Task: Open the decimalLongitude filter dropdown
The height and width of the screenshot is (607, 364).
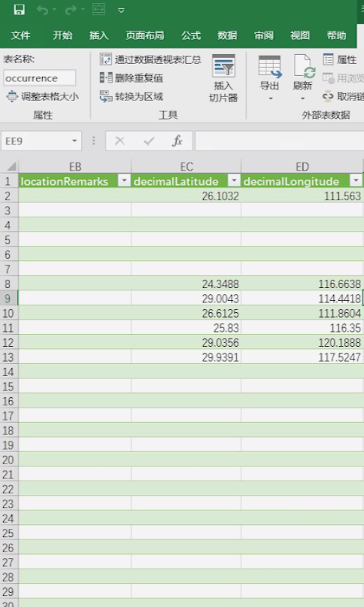Action: (x=356, y=181)
